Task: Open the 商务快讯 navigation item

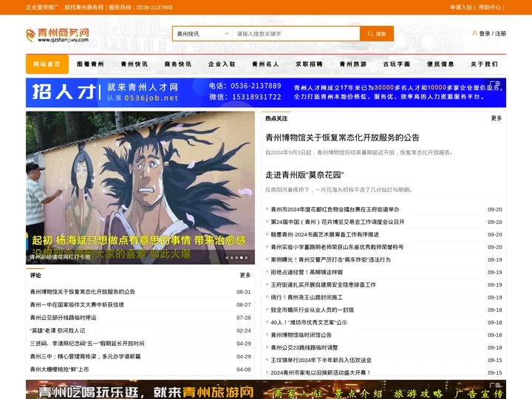Action: point(178,64)
